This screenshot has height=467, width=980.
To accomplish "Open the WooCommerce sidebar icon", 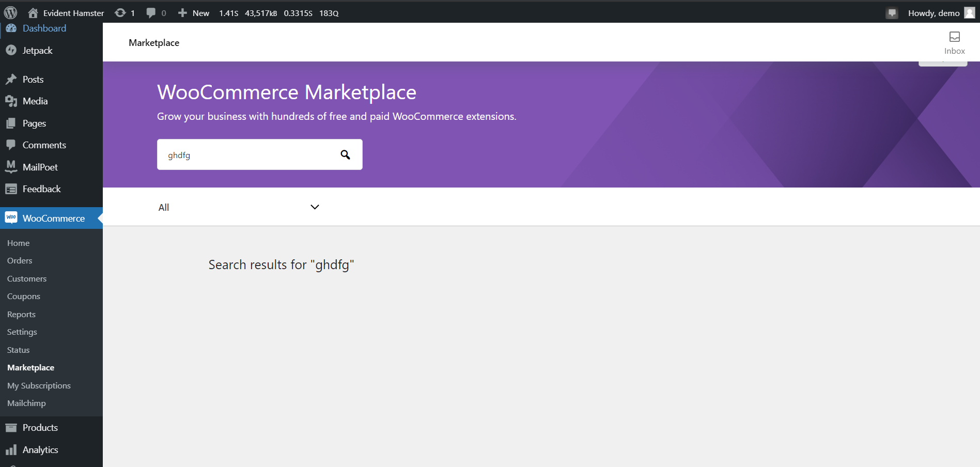I will coord(11,217).
